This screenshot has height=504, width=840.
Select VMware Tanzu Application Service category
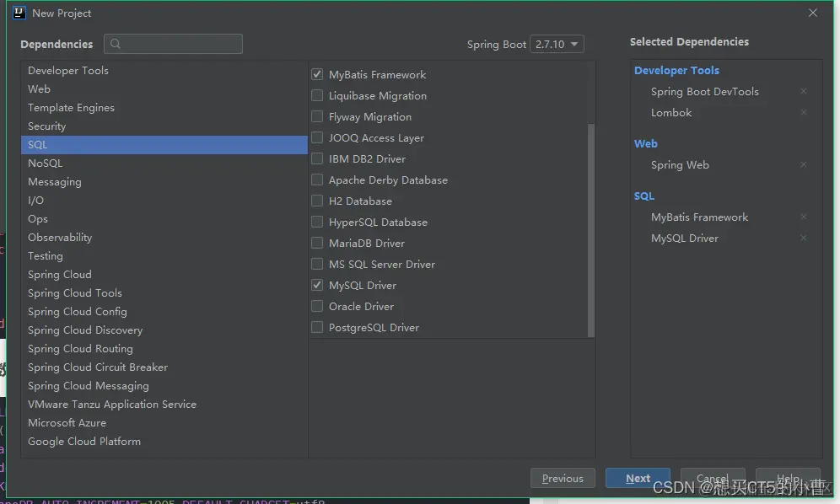[164, 405]
